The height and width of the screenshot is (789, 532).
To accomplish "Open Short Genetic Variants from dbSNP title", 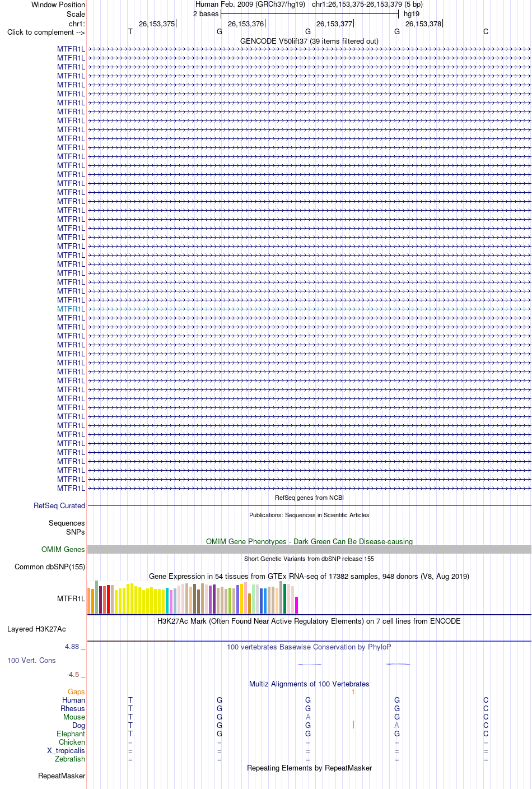I will tap(309, 559).
